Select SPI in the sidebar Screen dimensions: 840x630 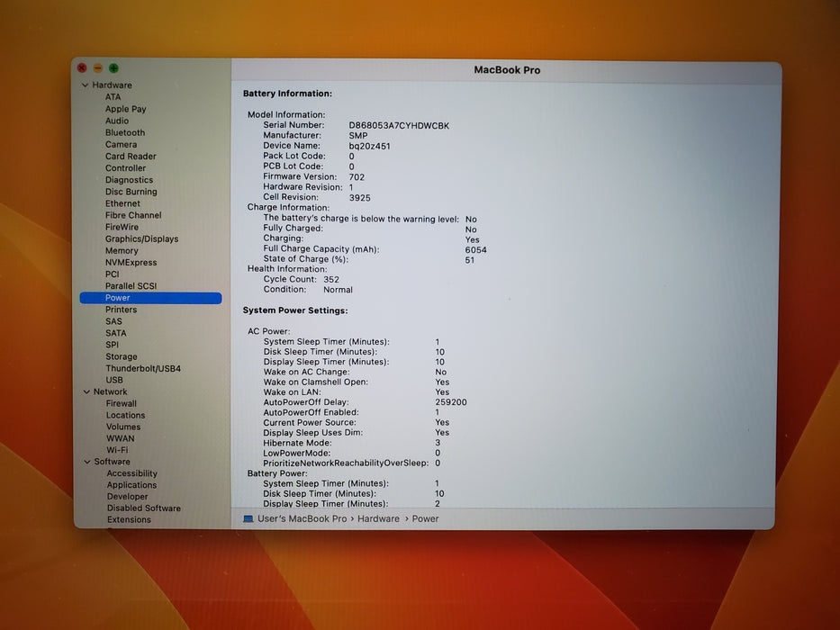point(112,345)
